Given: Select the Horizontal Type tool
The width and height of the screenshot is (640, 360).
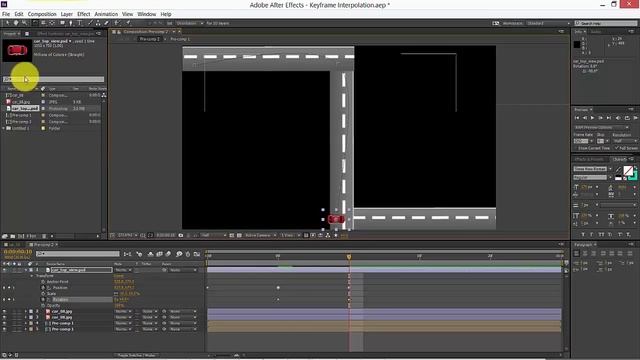Looking at the screenshot, I should tap(80, 23).
